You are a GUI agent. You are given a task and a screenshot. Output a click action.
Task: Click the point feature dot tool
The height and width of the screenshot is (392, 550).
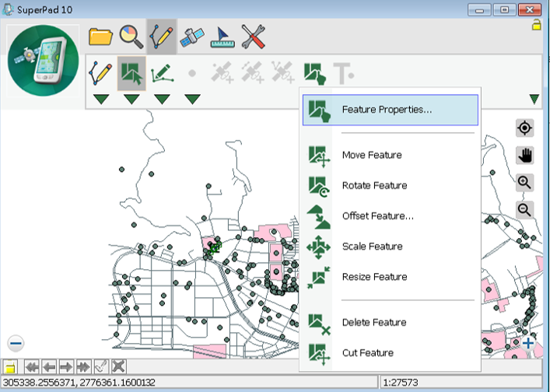click(x=192, y=74)
